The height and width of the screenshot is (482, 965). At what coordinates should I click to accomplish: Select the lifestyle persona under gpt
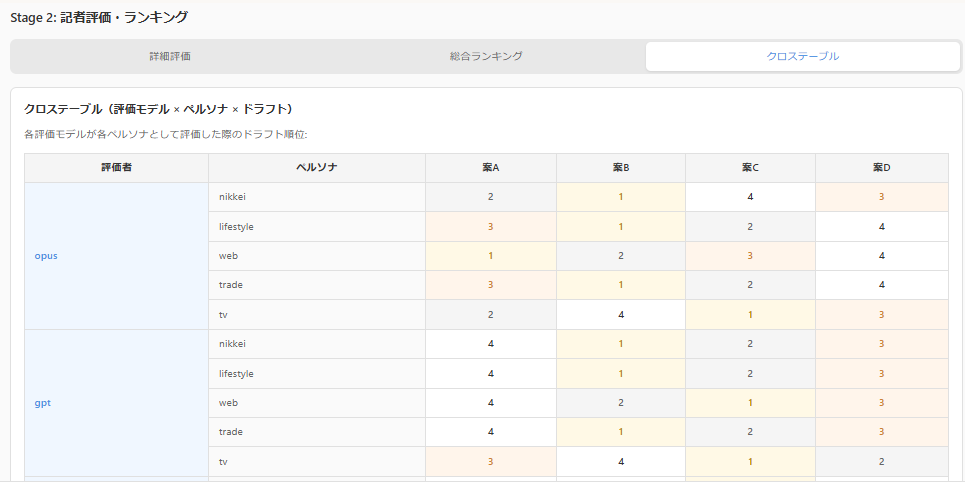236,374
